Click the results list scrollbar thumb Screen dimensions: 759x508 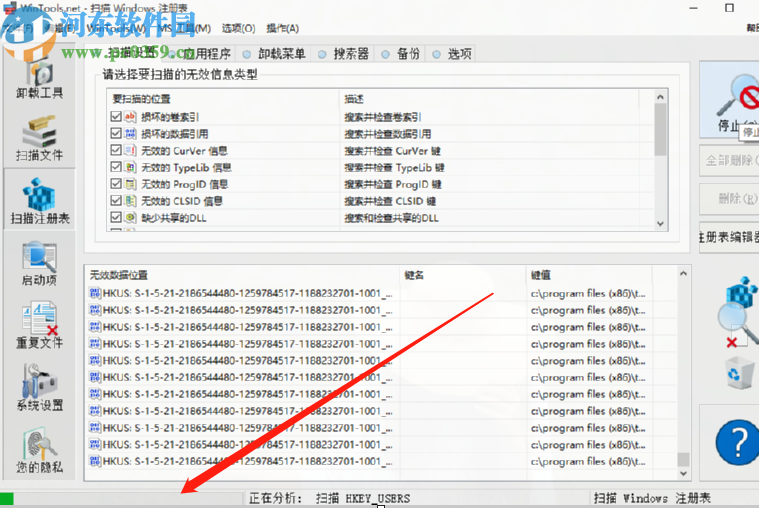(x=683, y=459)
